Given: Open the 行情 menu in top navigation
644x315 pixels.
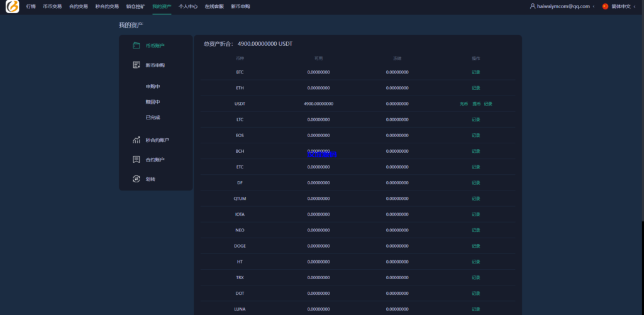Looking at the screenshot, I should (x=31, y=6).
